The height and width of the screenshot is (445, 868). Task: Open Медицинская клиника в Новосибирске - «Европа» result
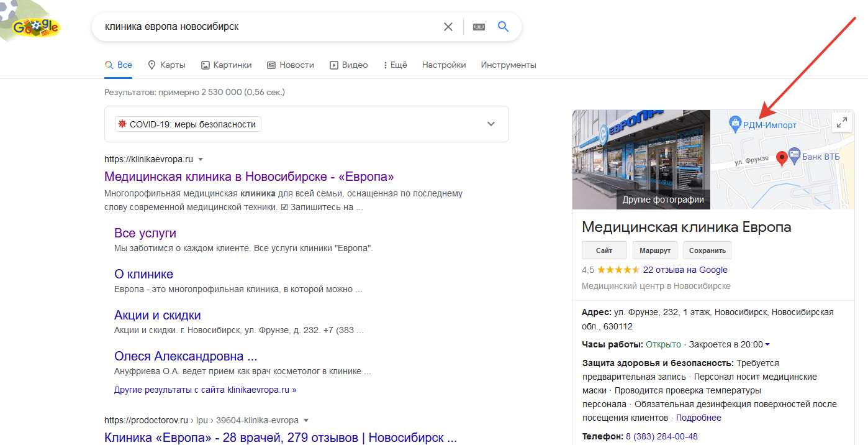pos(249,177)
